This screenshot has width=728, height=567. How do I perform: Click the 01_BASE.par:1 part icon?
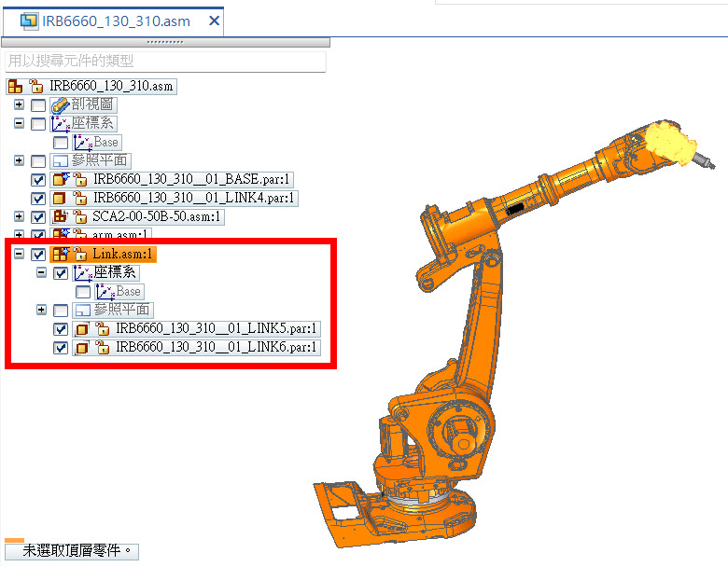[x=61, y=179]
